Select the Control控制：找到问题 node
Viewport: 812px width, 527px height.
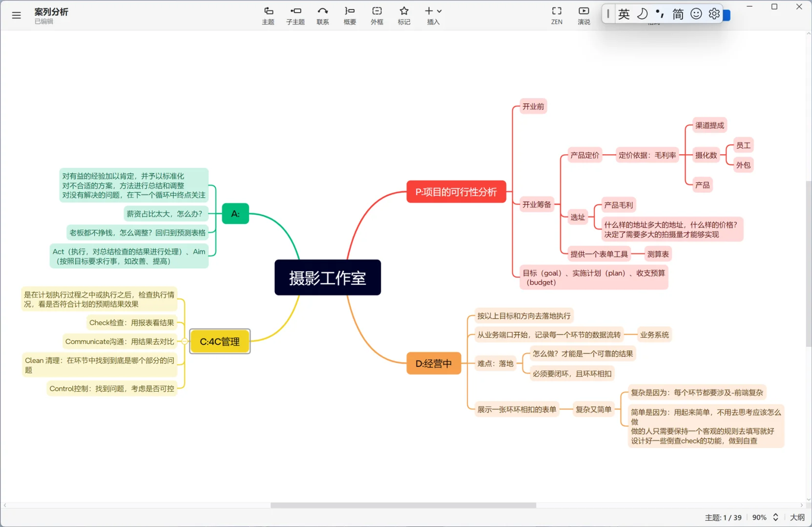tap(112, 388)
